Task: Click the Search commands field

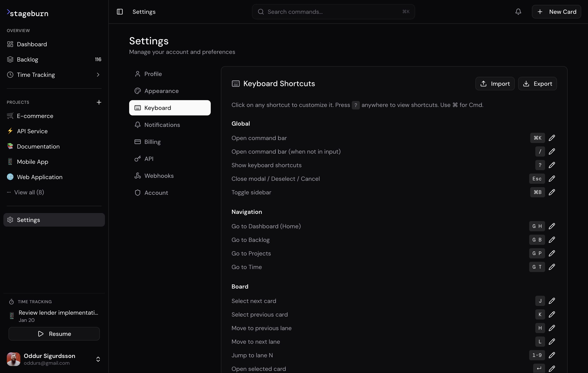Action: [x=333, y=11]
